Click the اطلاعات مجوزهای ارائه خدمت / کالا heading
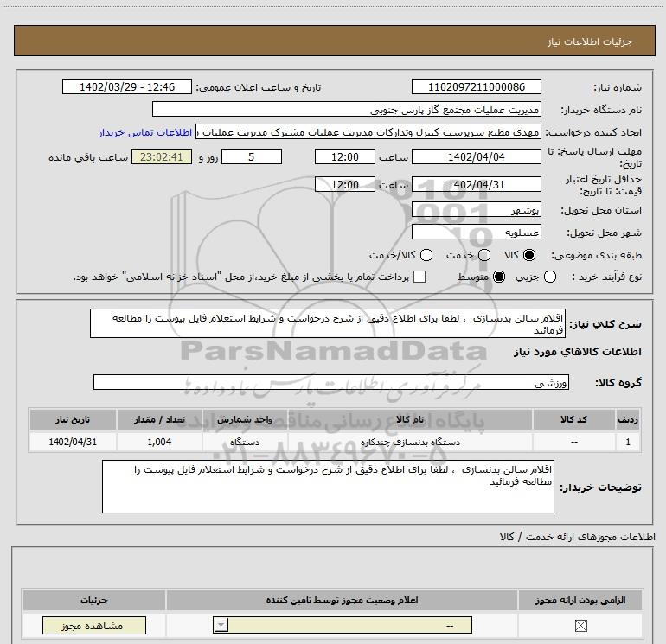Viewport: 666px width, 644px height. 577,537
